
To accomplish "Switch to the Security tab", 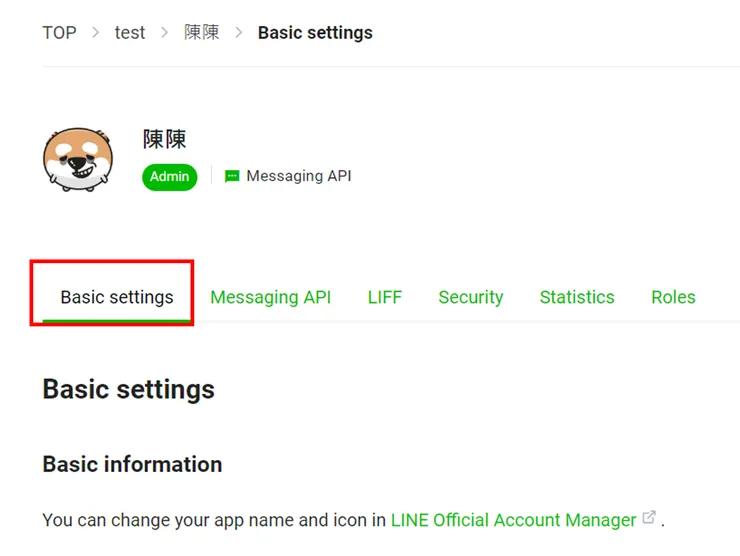I will click(x=471, y=297).
